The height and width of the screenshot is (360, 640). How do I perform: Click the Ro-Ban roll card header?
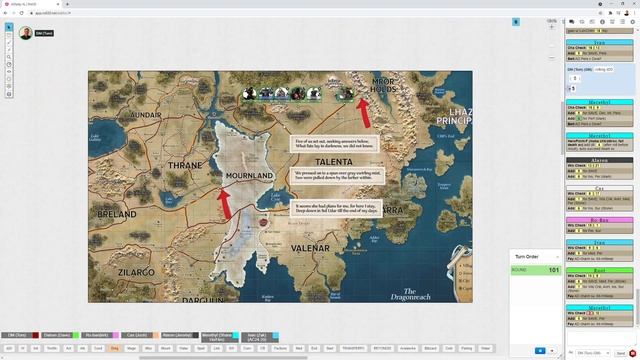pos(600,220)
